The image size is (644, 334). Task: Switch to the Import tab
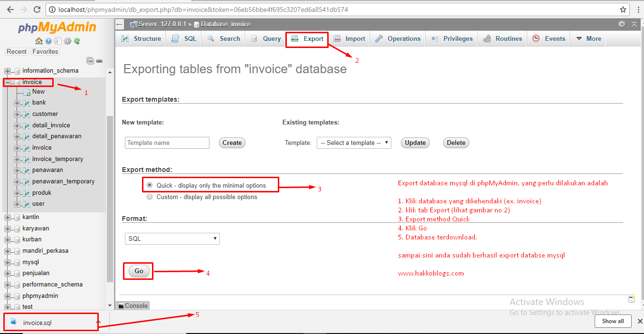tap(350, 38)
